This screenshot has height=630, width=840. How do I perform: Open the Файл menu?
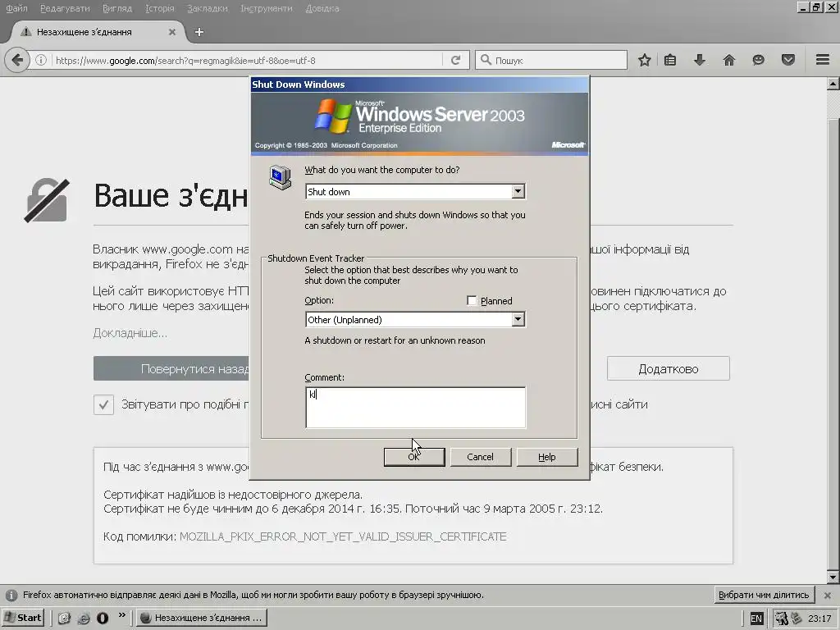coord(16,8)
